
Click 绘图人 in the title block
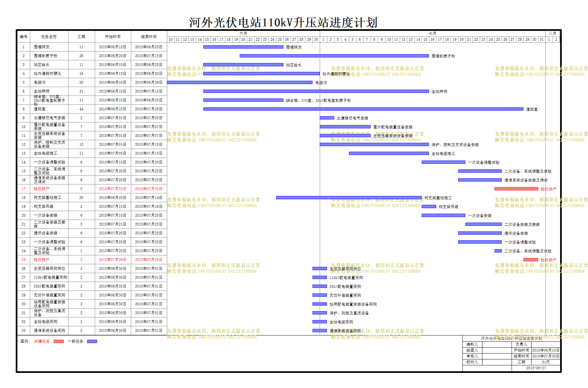coord(472,350)
